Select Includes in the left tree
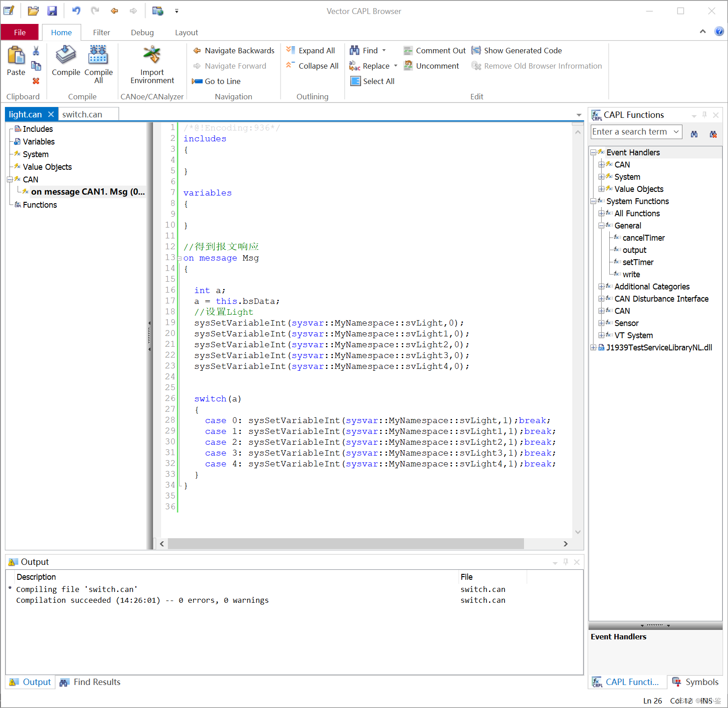Screen dimensions: 728x708 coord(38,129)
